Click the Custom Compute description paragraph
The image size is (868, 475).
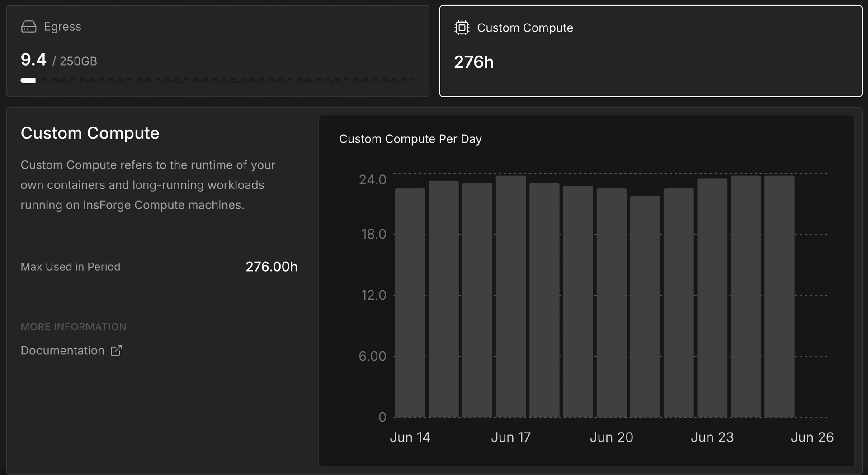coord(148,185)
